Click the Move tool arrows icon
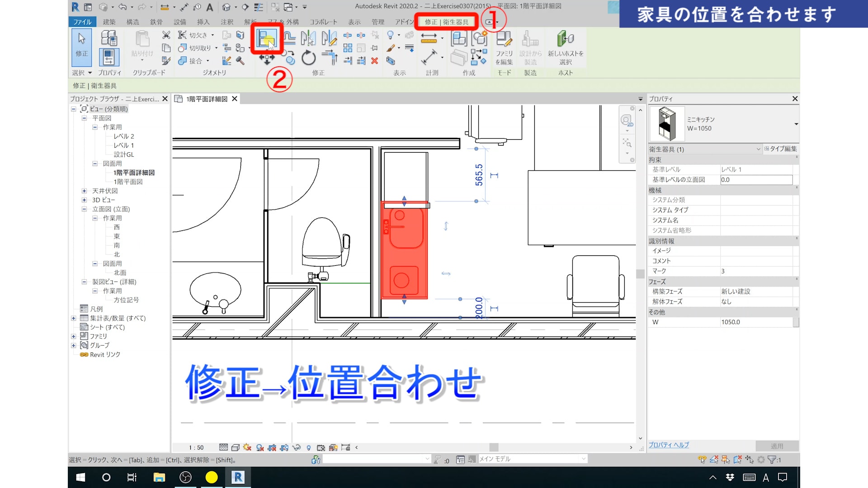This screenshot has width=868, height=488. coord(267,59)
